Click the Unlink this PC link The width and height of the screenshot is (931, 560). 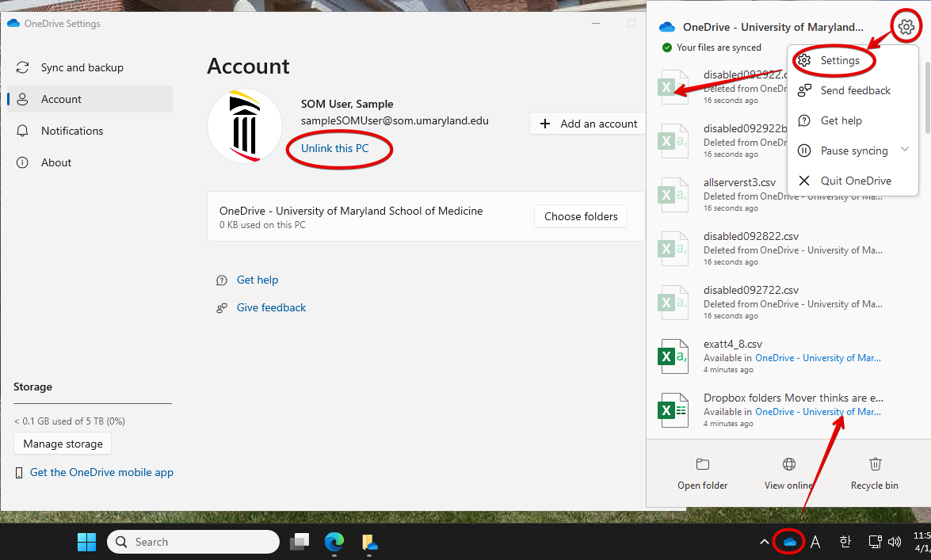point(334,148)
